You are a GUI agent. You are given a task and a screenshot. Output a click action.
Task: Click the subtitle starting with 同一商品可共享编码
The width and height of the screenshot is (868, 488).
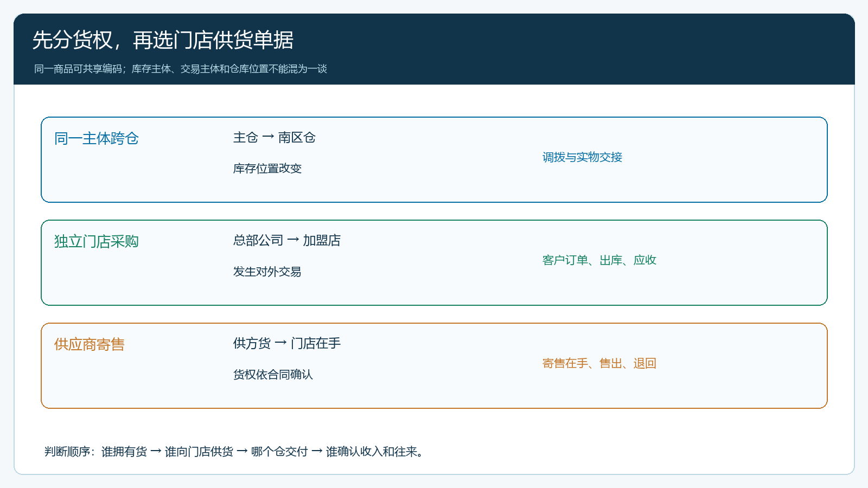(181, 69)
